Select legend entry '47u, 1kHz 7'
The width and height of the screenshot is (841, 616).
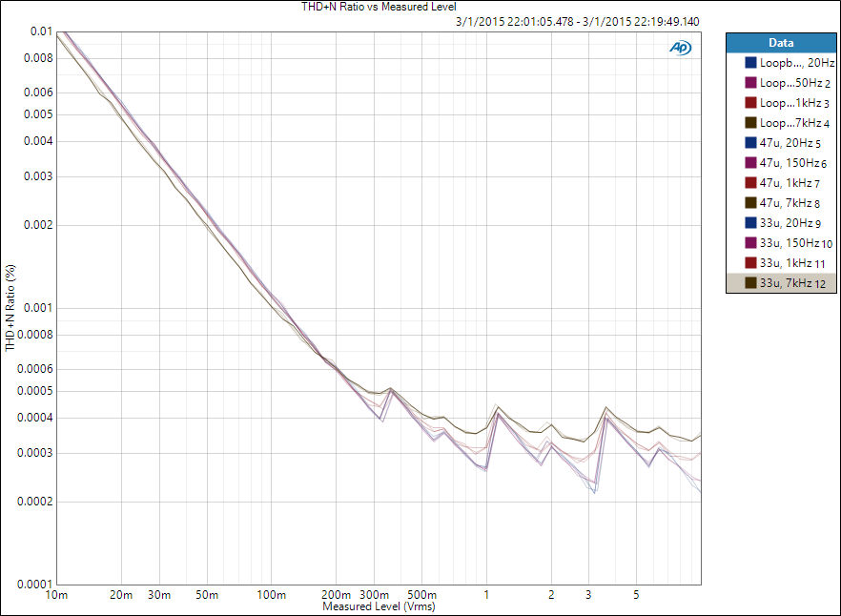point(781,183)
